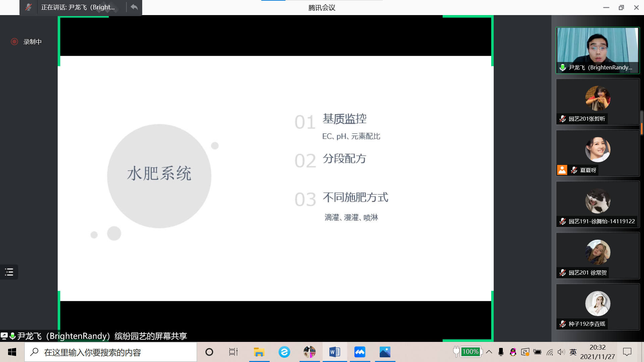The width and height of the screenshot is (644, 362).
Task: Toggle mic icon on 园艺201张哲昕 tile
Action: coord(563,119)
